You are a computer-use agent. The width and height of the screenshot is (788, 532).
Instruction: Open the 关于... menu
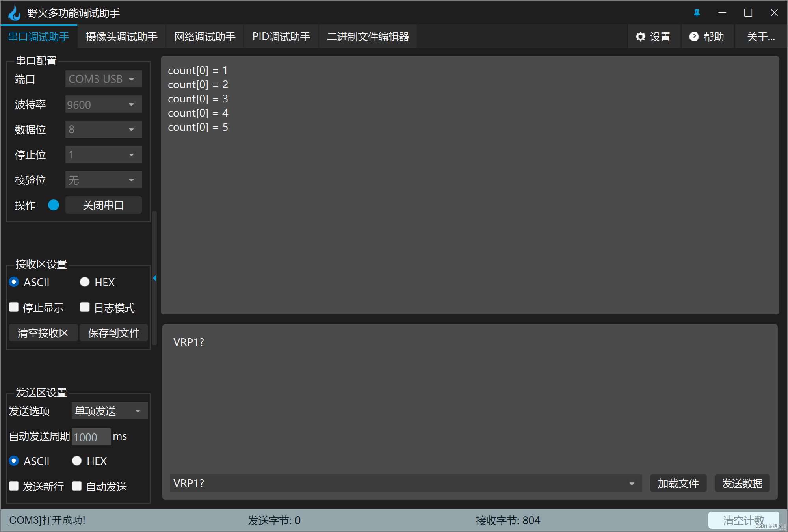pyautogui.click(x=761, y=37)
